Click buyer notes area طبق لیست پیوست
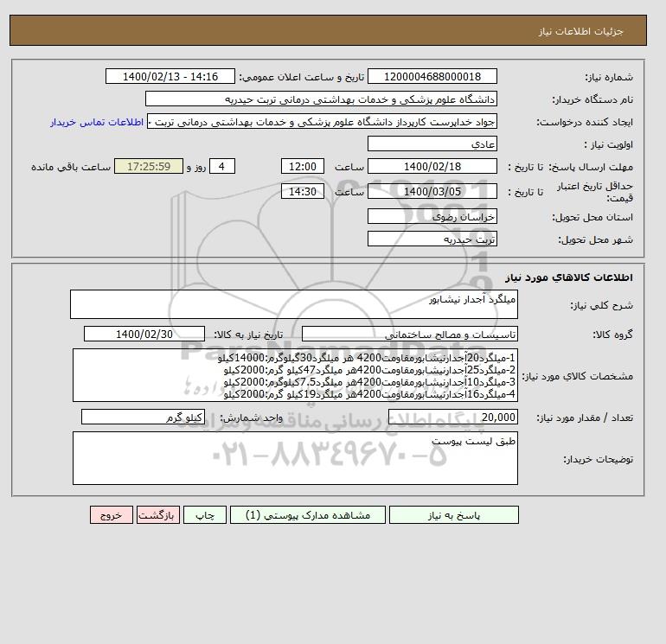 pyautogui.click(x=295, y=458)
